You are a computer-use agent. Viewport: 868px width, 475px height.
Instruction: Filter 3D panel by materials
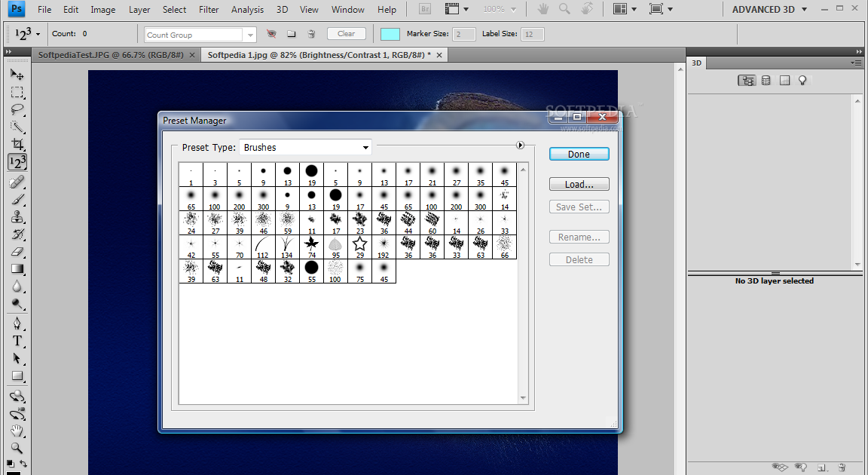pos(784,81)
